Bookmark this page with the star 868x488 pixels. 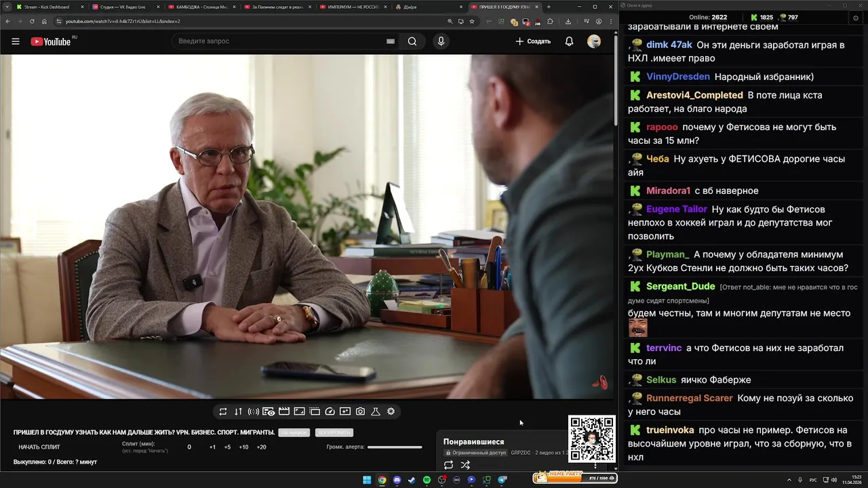tap(472, 21)
